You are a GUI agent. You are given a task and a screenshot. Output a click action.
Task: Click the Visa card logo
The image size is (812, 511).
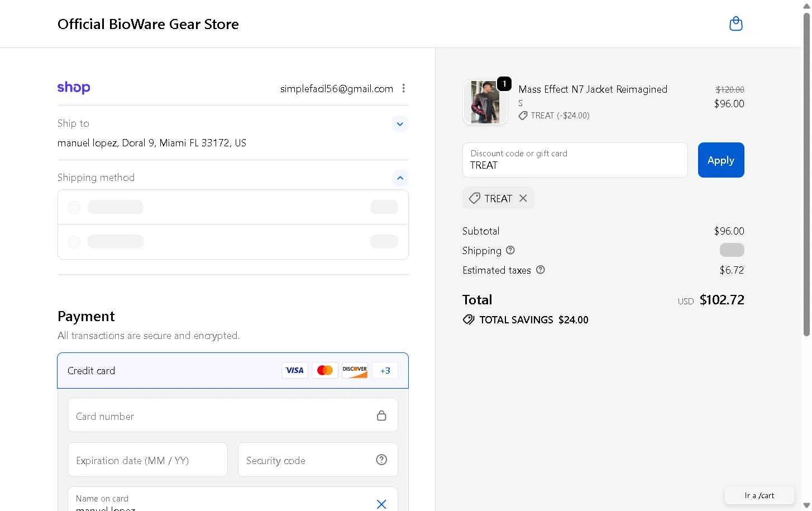point(295,370)
